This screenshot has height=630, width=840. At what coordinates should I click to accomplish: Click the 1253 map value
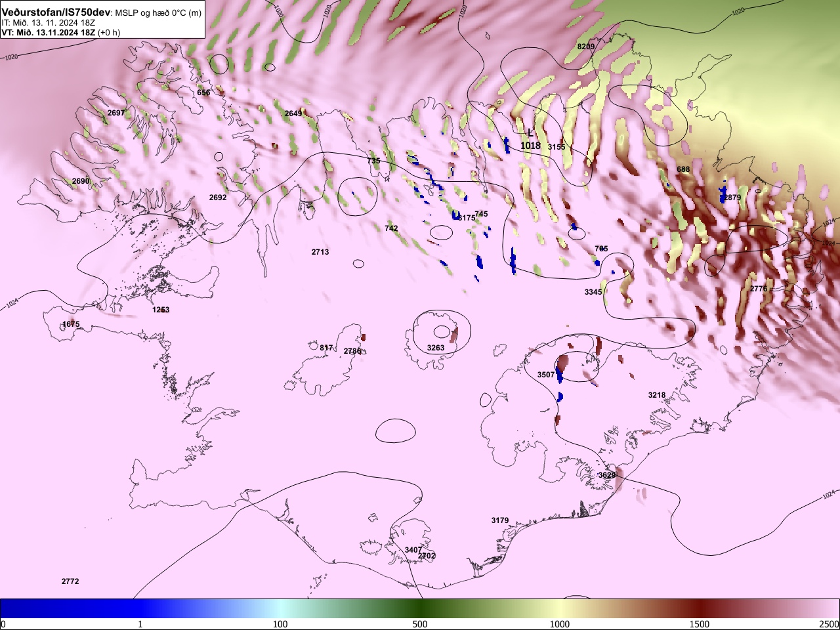[161, 310]
